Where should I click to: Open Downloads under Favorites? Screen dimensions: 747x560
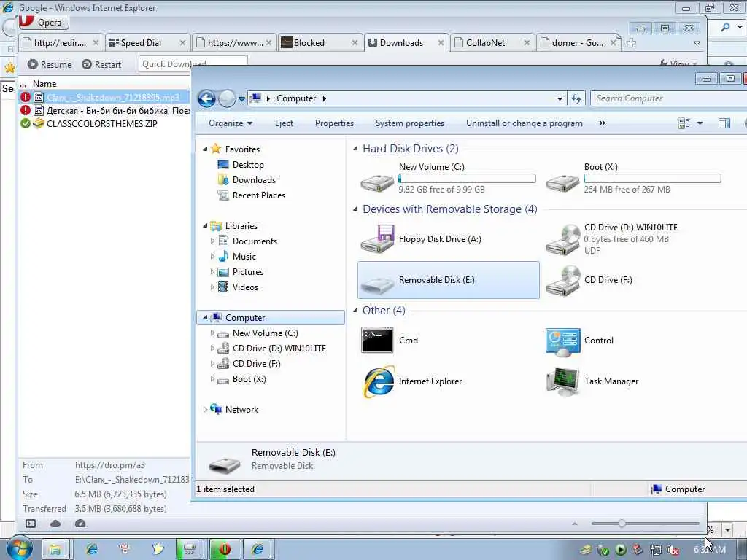click(x=254, y=180)
